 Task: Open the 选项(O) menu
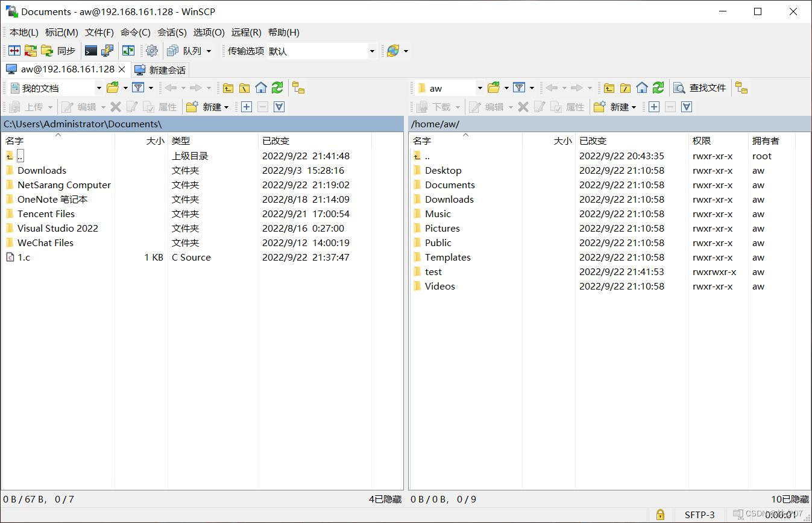[209, 33]
